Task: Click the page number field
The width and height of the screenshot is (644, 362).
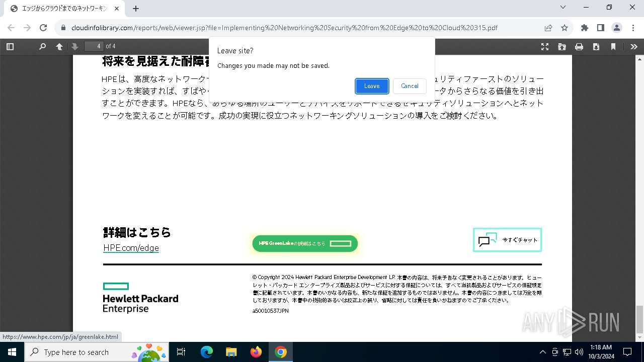Action: [94, 46]
